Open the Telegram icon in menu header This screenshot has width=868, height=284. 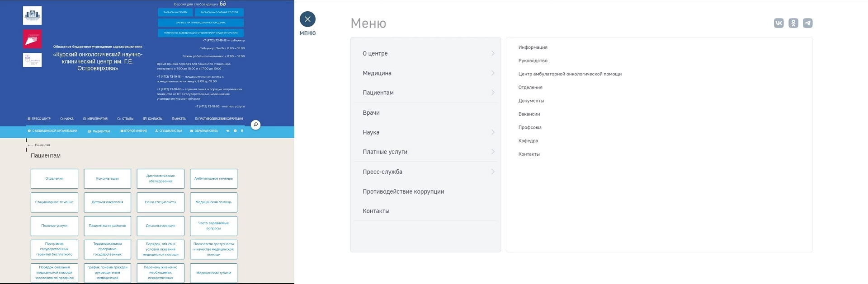(807, 23)
